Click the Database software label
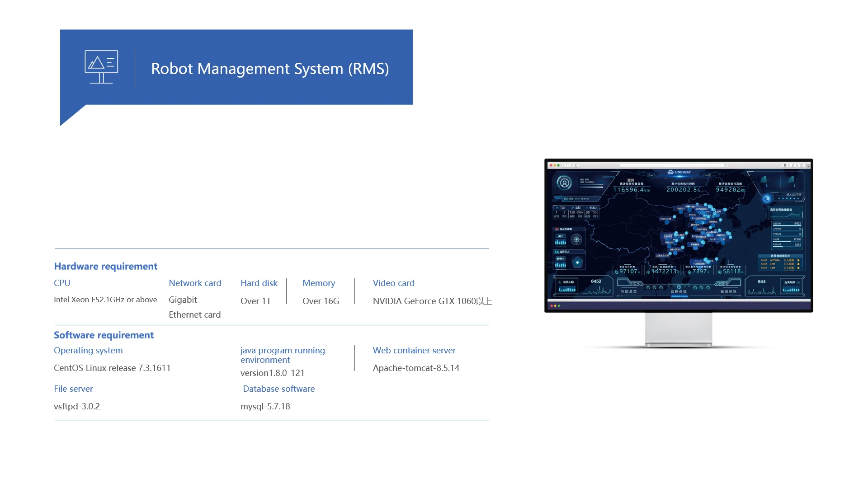This screenshot has width=868, height=488. pos(278,389)
